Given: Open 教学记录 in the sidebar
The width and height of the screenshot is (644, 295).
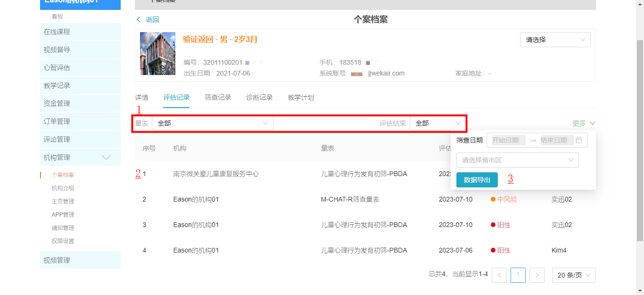Looking at the screenshot, I should click(80, 85).
